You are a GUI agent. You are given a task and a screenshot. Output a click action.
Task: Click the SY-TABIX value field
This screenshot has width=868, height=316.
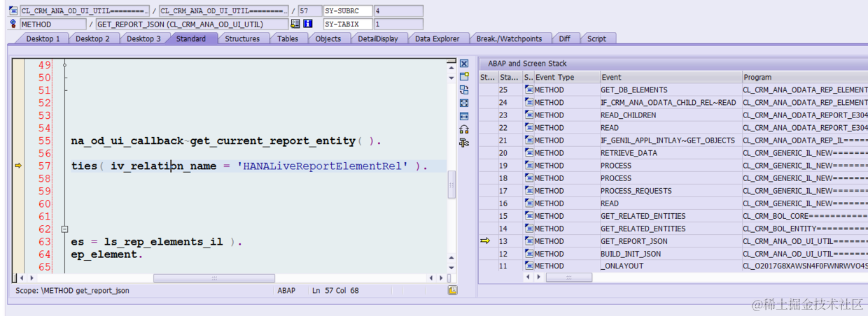coord(398,24)
